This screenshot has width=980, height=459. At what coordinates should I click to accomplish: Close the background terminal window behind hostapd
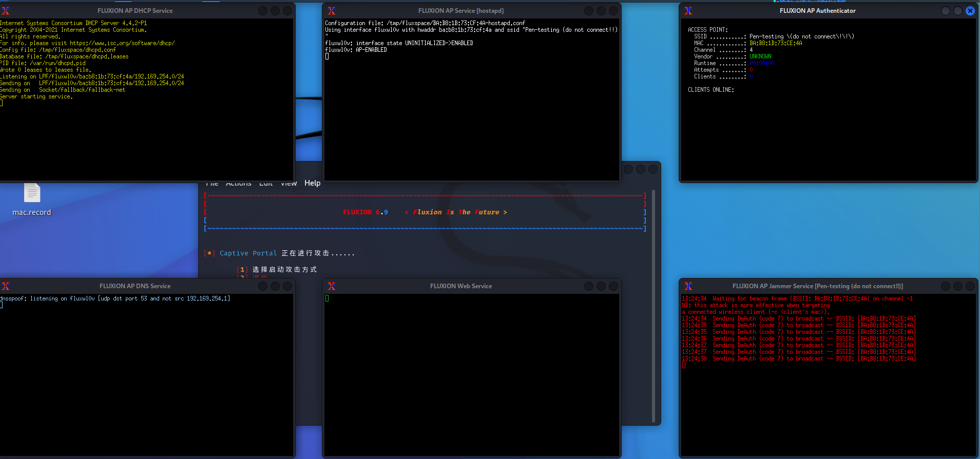click(x=653, y=169)
